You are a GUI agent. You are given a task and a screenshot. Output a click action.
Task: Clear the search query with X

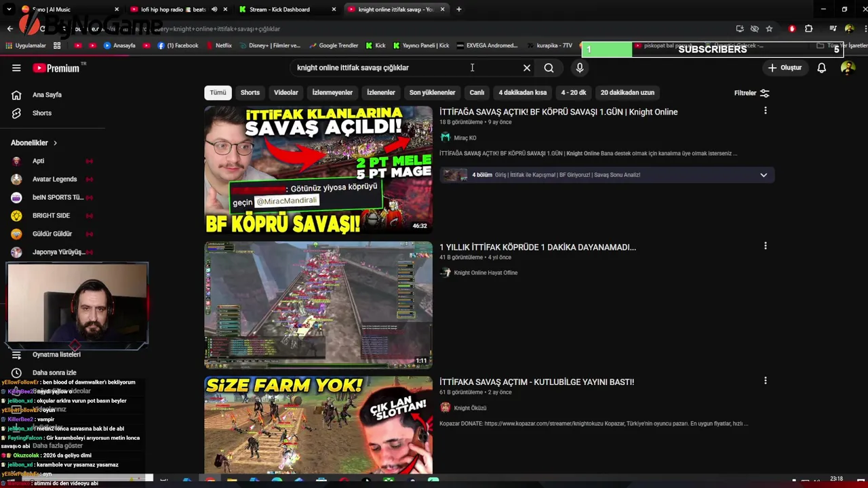tap(527, 68)
